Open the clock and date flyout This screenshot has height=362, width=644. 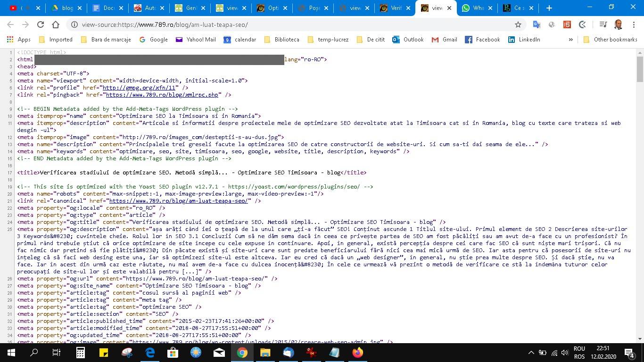[x=603, y=353]
